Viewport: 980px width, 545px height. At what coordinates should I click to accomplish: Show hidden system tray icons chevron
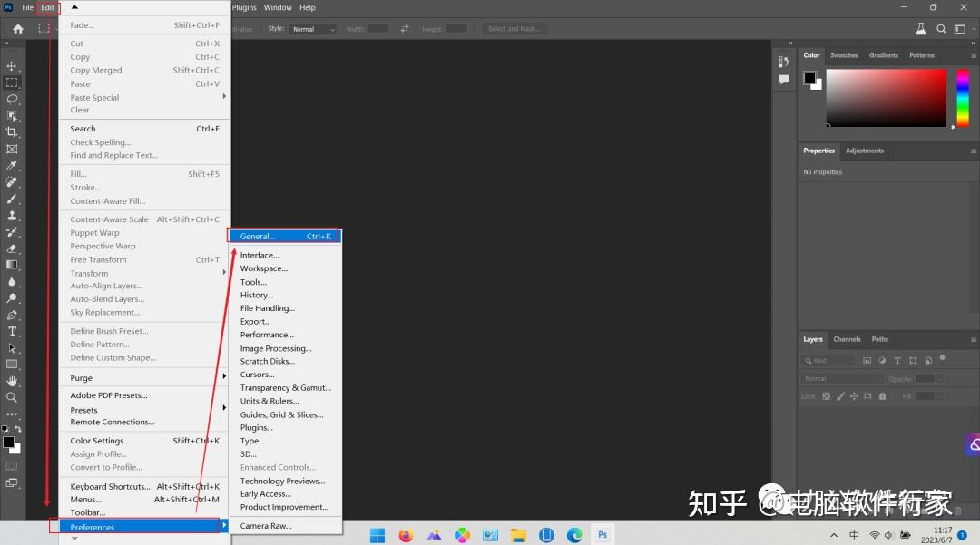tap(834, 535)
